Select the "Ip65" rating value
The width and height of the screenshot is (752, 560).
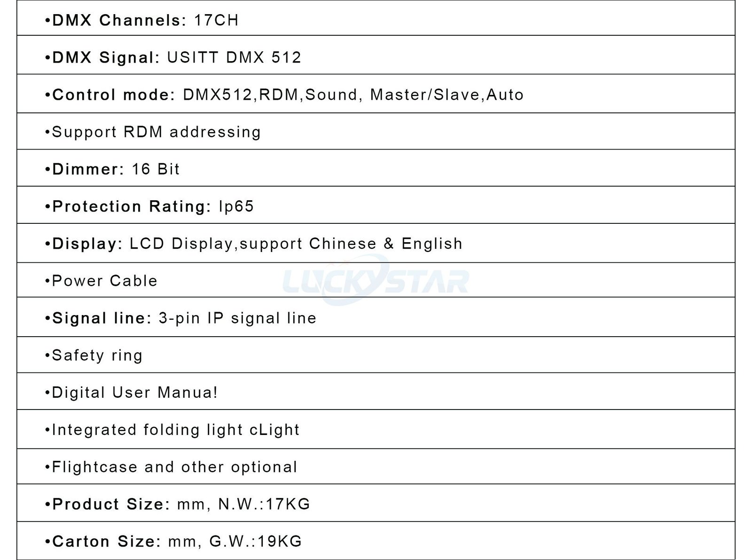coord(236,206)
